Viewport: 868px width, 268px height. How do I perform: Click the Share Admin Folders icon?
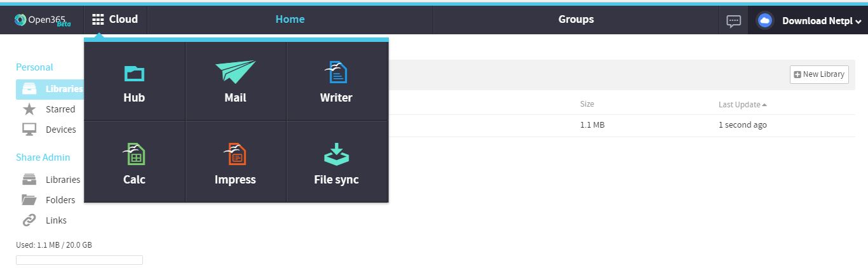click(x=29, y=200)
